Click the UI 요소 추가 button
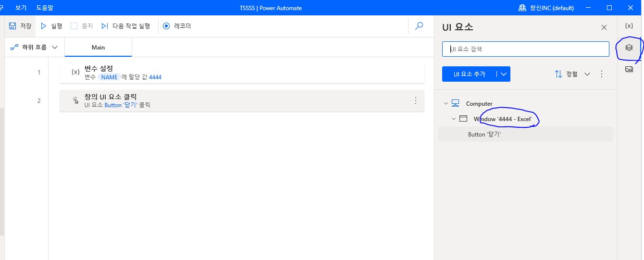The height and width of the screenshot is (260, 644). pos(470,74)
